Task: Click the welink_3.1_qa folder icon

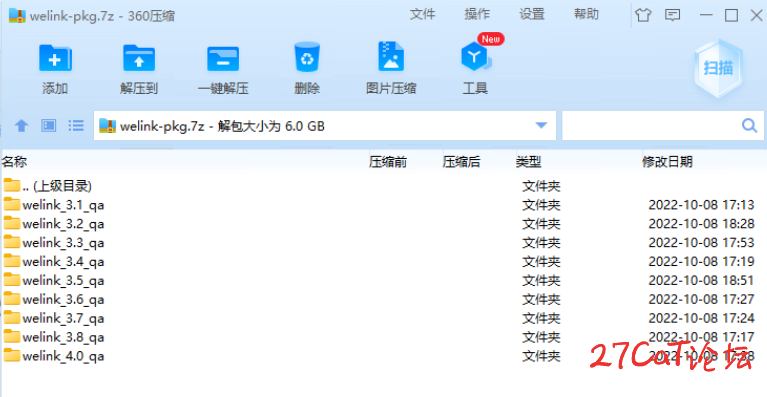Action: tap(12, 204)
